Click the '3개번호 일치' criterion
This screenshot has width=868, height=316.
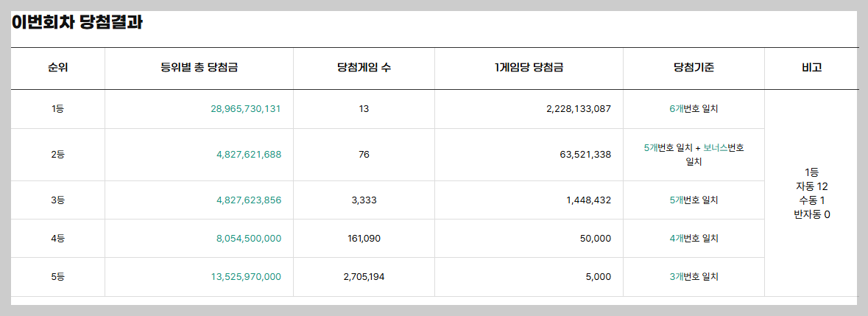tap(694, 277)
